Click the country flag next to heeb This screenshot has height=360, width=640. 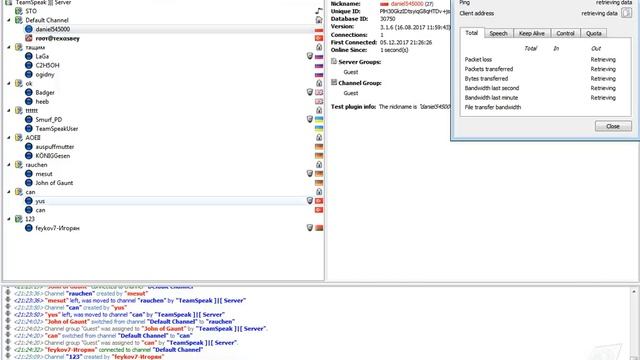[319, 102]
